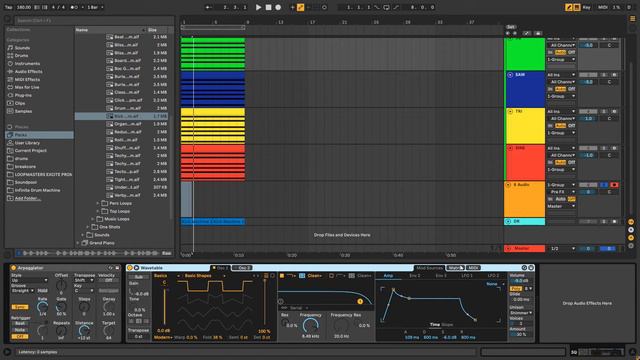Click the arrangement Record button
The height and width of the screenshot is (360, 640).
pos(278,7)
